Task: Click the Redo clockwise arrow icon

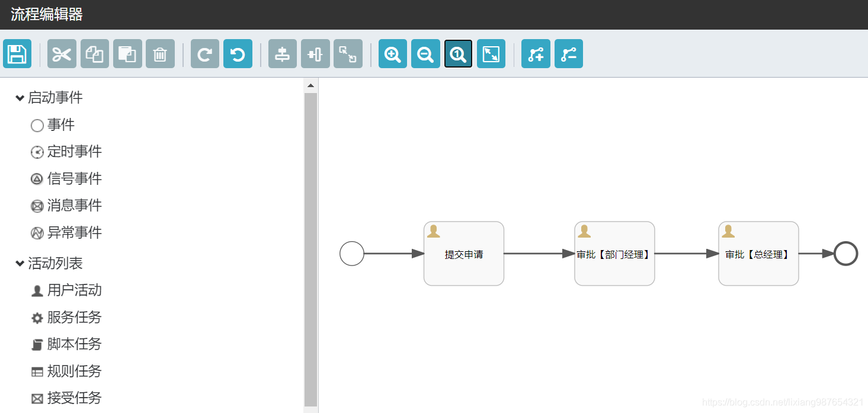Action: [x=205, y=54]
